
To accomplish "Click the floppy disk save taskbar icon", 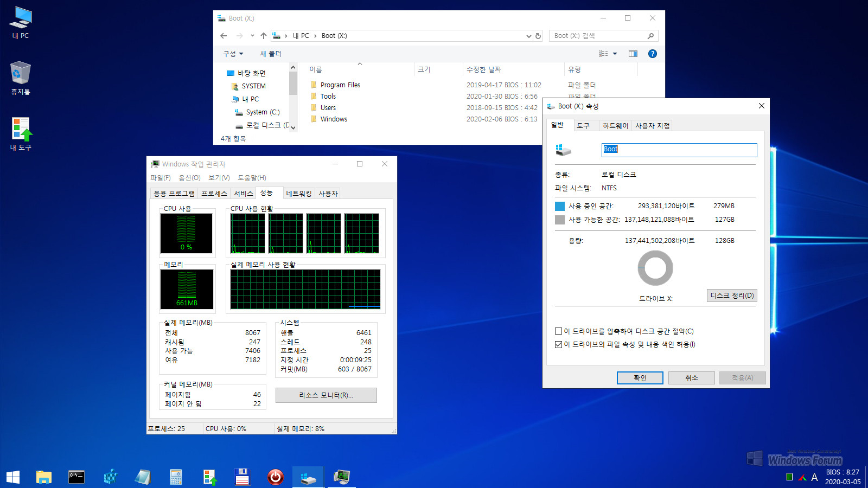I will (x=242, y=477).
